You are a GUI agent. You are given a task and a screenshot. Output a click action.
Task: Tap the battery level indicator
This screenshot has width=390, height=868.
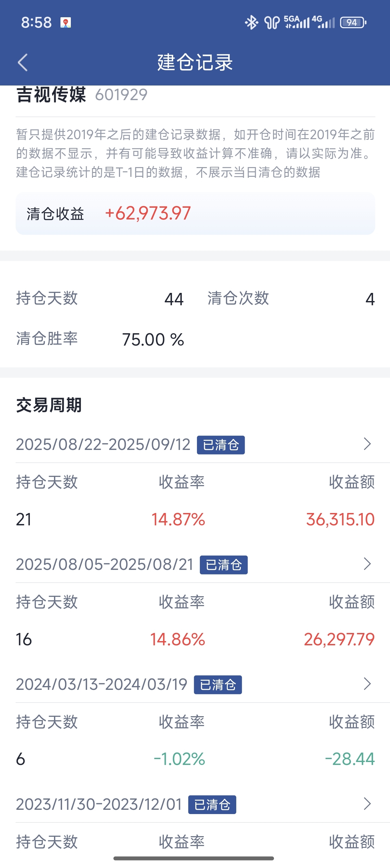(353, 22)
